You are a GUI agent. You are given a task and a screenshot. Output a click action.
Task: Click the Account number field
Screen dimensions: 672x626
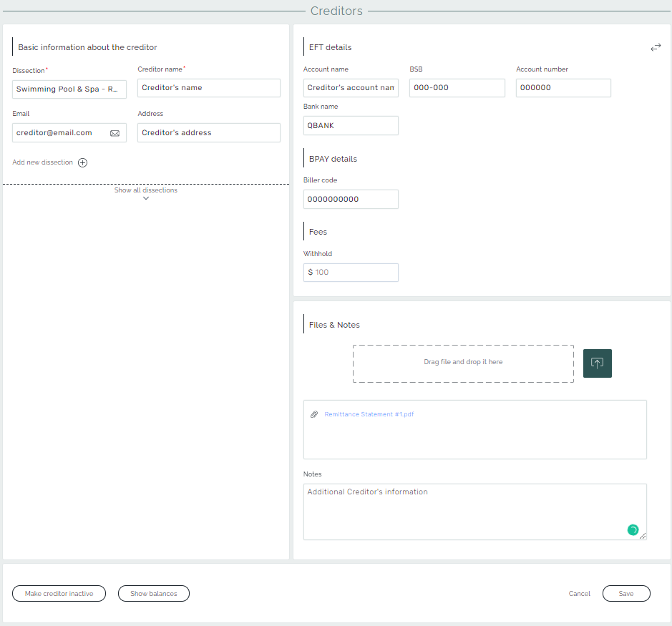(x=563, y=88)
